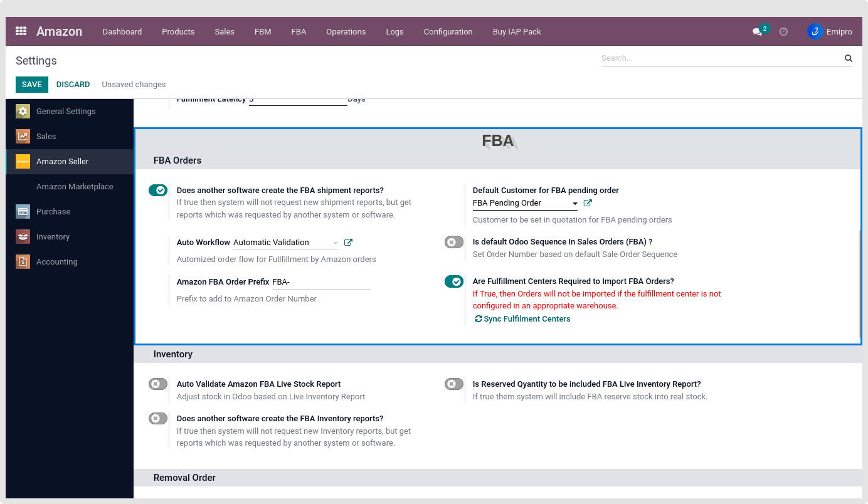Expand Default Customer FBA Pending Order dropdown
The width and height of the screenshot is (868, 504).
tap(575, 204)
